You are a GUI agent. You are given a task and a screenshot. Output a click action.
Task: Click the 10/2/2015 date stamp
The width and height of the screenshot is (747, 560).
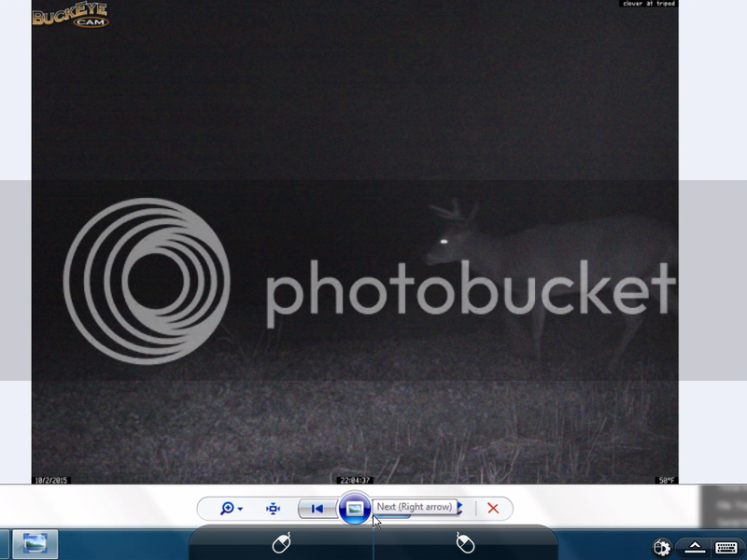pyautogui.click(x=50, y=480)
